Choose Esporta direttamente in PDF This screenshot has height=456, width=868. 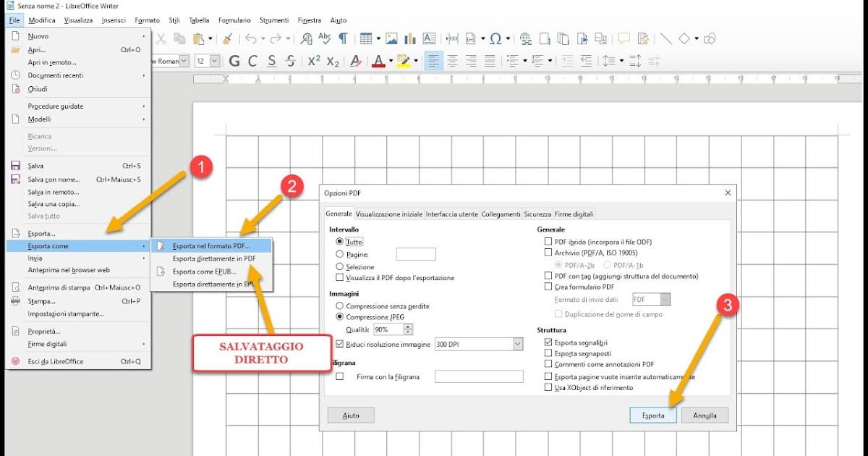(x=214, y=258)
